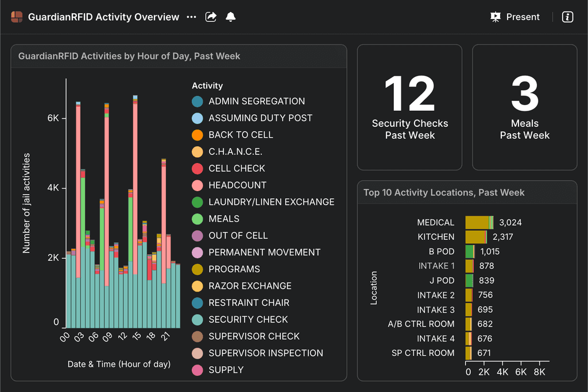Screen dimensions: 588x392
Task: Click CELL CHECK legend circle
Action: tap(198, 169)
